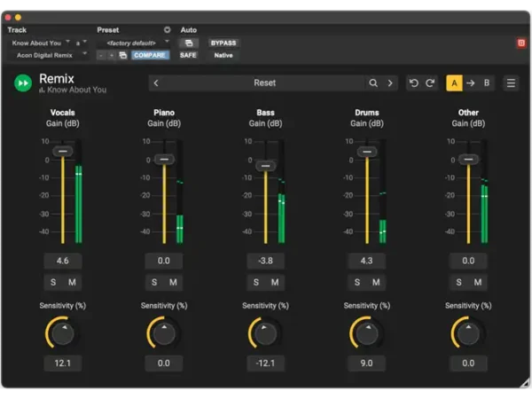The width and height of the screenshot is (532, 399).
Task: Open the Acon Digital Remix plugin dropdown
Action: (49, 55)
